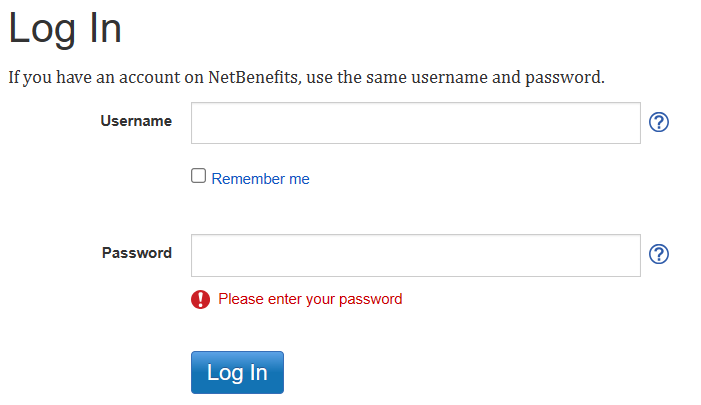Focus the Password text field
Viewport: 701px width, 405px height.
click(x=415, y=255)
